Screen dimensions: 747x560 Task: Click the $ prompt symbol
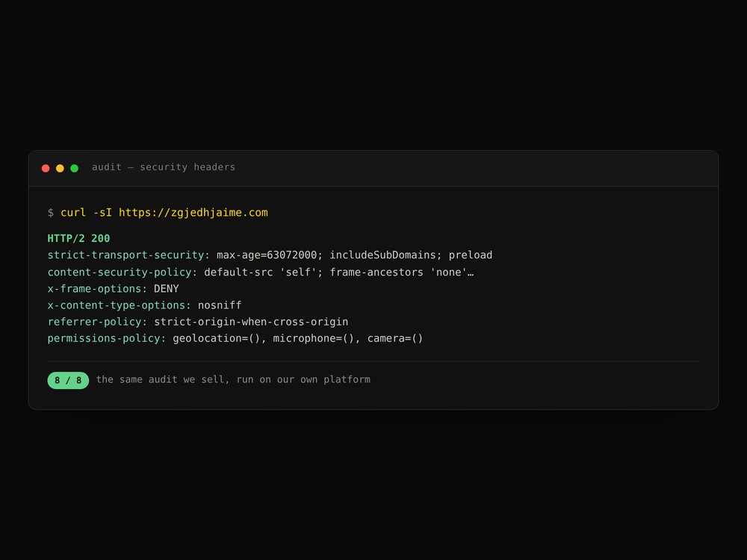(51, 213)
